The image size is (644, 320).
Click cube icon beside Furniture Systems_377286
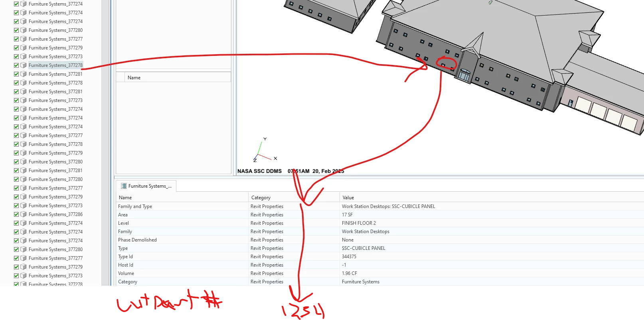[24, 214]
